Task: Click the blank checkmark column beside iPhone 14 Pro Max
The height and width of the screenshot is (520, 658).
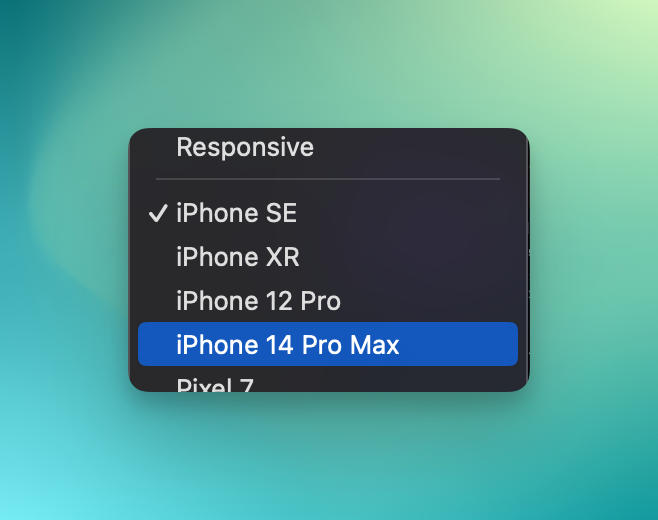Action: click(x=157, y=344)
